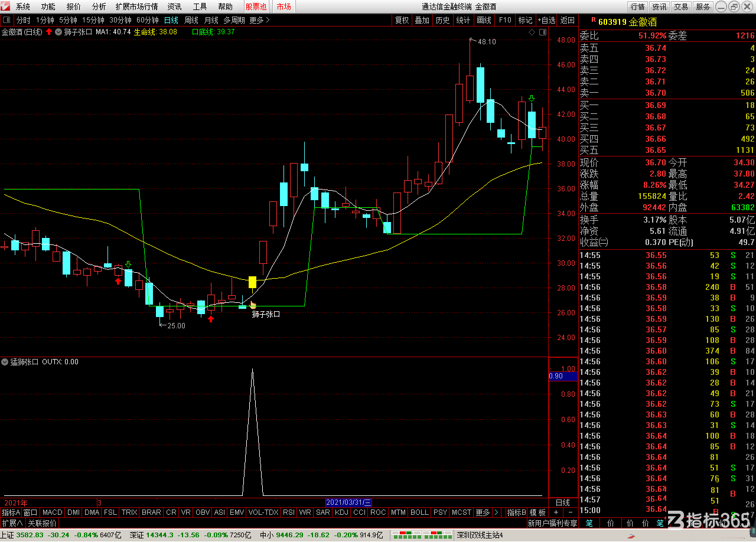The height and width of the screenshot is (542, 756).
Task: Click 返回 to go back
Action: pyautogui.click(x=568, y=20)
